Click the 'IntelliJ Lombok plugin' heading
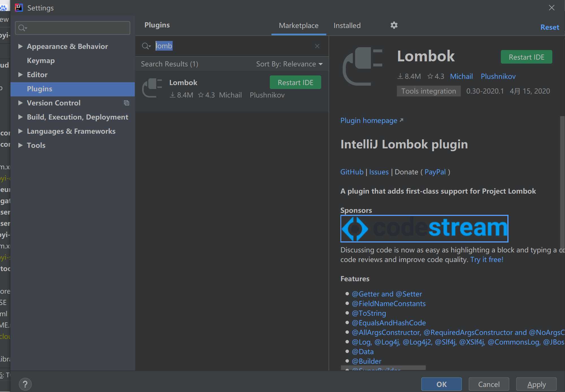The height and width of the screenshot is (392, 565). click(404, 144)
